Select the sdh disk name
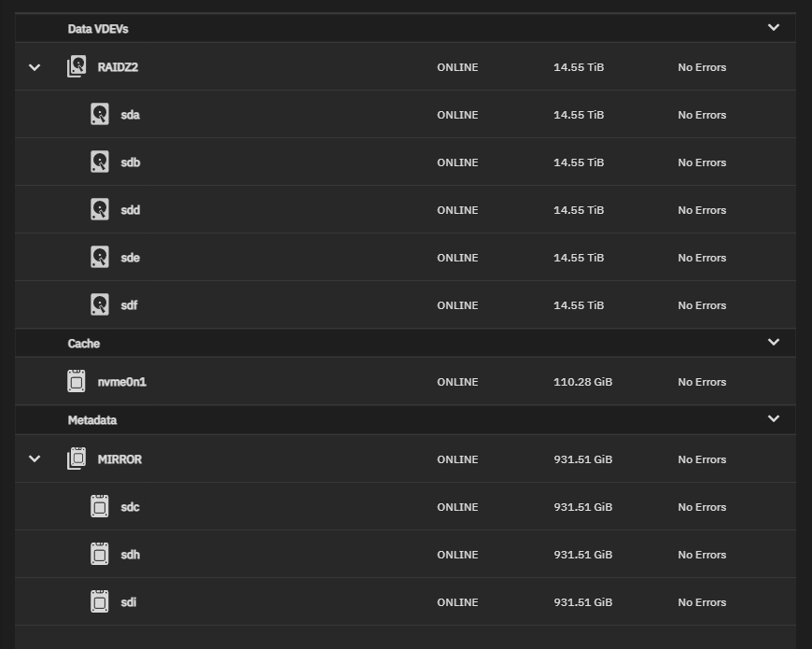The height and width of the screenshot is (649, 812). [x=131, y=555]
